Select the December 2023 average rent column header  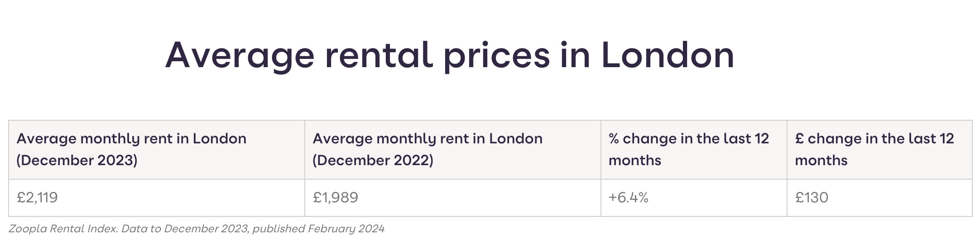coord(131,149)
